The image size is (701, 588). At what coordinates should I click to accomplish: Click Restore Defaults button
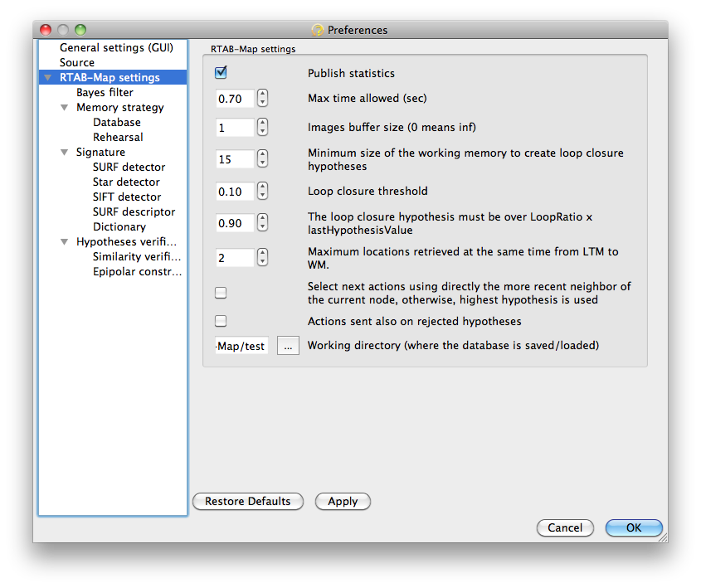tap(248, 501)
